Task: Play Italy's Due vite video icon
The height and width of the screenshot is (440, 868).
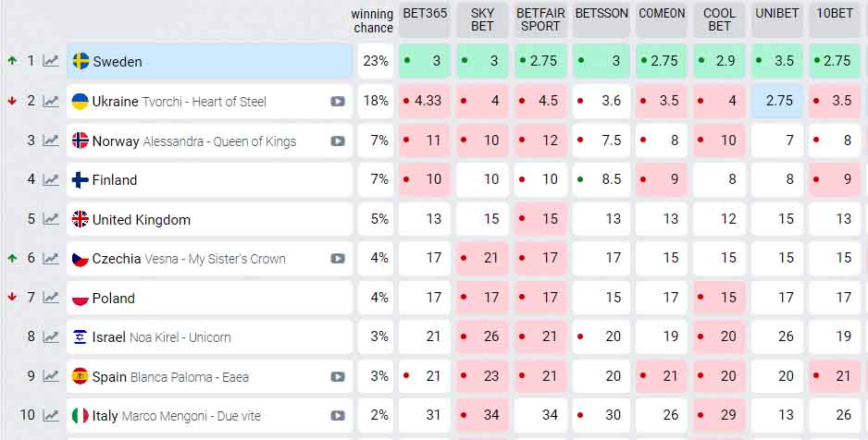Action: click(338, 416)
